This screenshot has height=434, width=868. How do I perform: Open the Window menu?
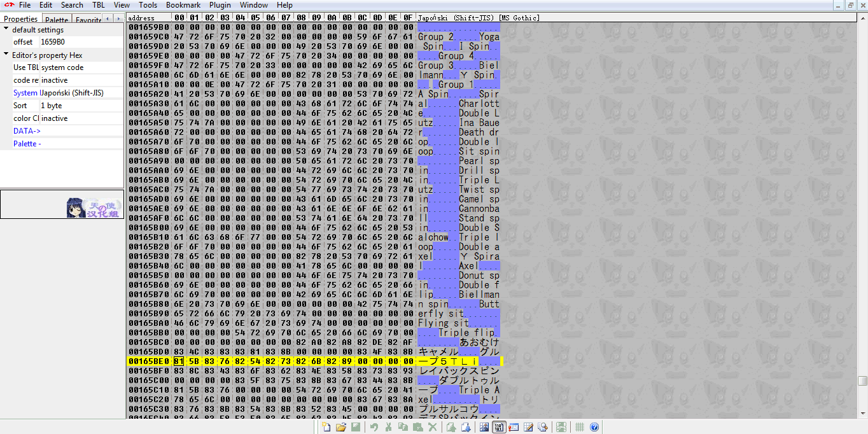(x=254, y=4)
